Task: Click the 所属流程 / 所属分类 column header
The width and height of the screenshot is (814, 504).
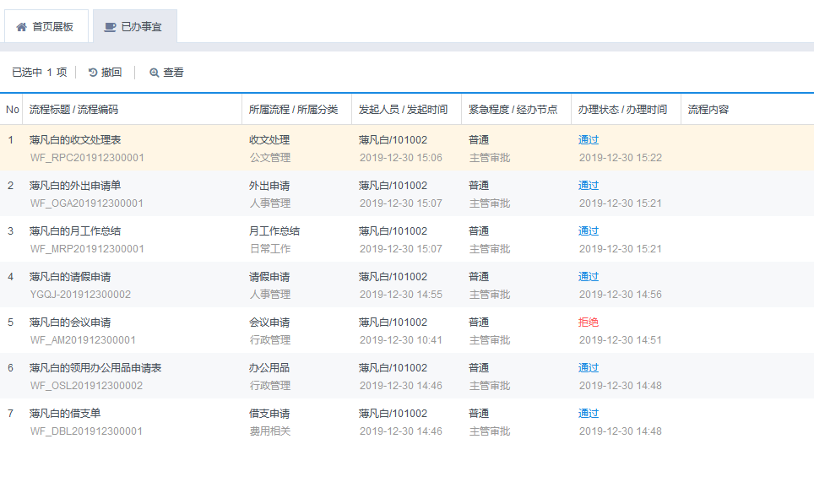Action: click(x=293, y=110)
